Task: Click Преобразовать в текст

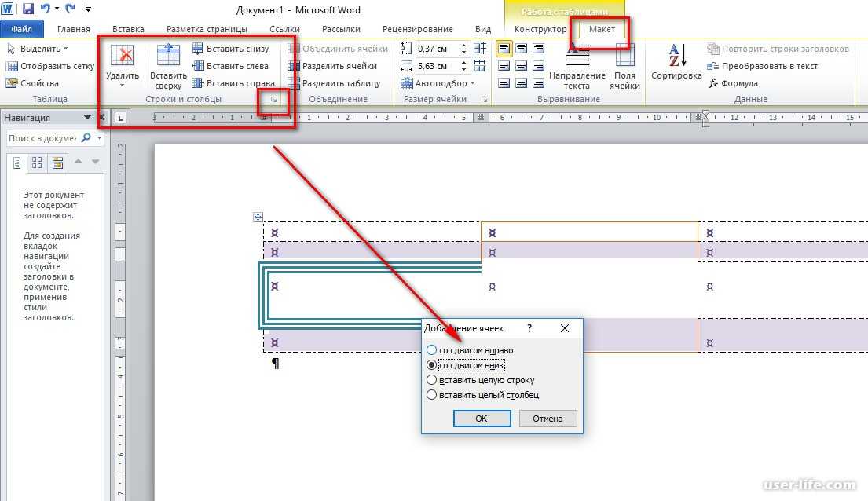Action: click(x=762, y=66)
